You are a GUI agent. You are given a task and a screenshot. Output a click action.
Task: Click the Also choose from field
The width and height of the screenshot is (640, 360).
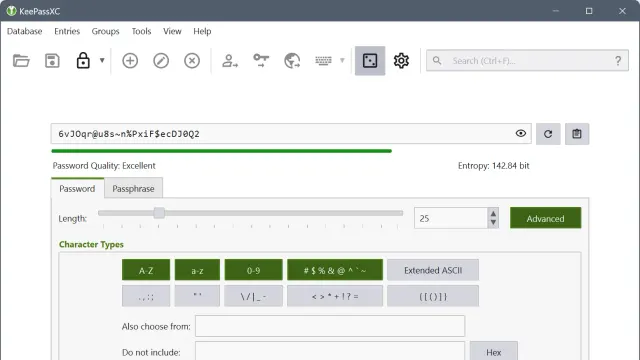(330, 326)
